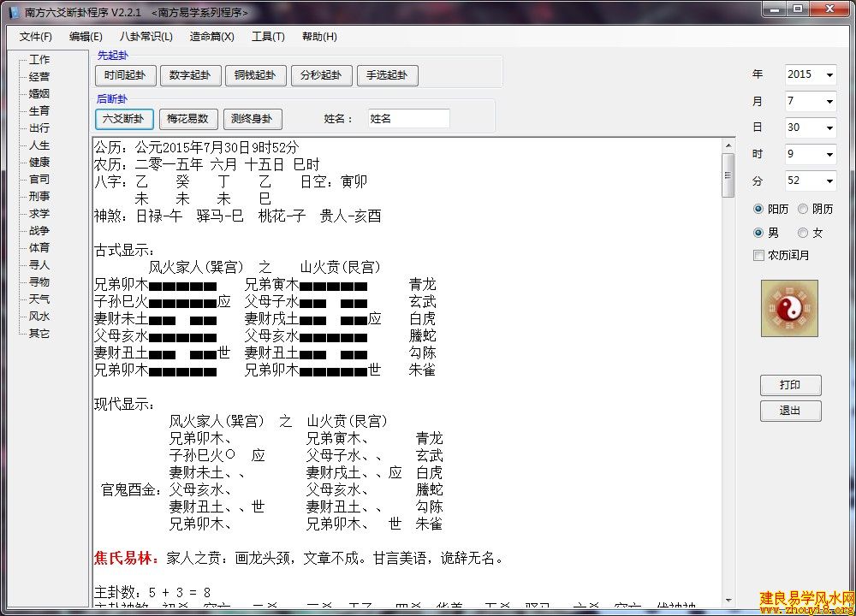Click the 手选起卦 button
The height and width of the screenshot is (616, 856).
pyautogui.click(x=388, y=75)
